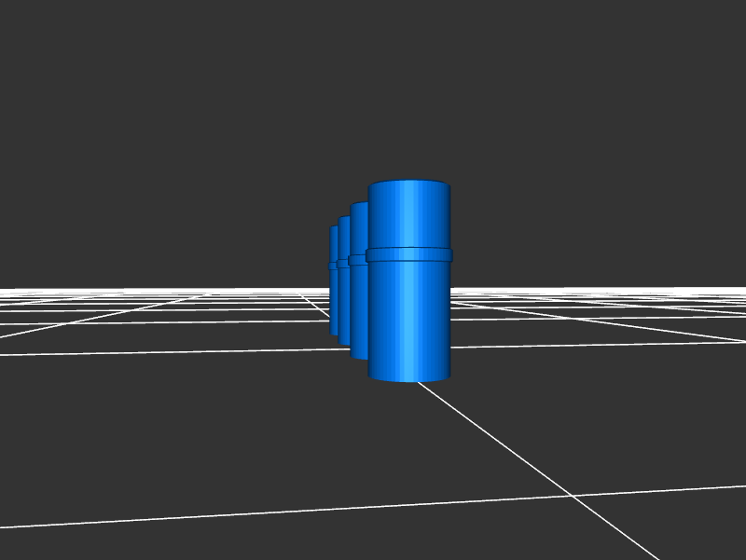This screenshot has width=746, height=560.
Task: Select the front-most blue cylinder
Action: [408, 317]
